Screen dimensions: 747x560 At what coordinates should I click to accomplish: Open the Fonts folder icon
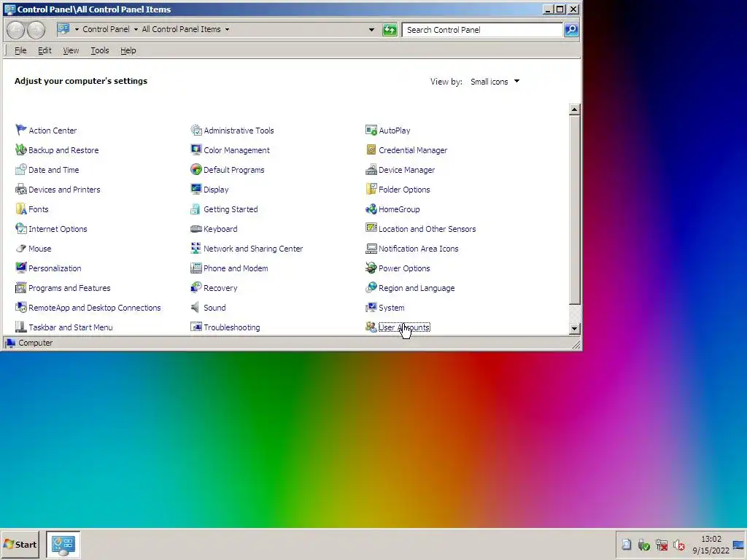point(21,209)
